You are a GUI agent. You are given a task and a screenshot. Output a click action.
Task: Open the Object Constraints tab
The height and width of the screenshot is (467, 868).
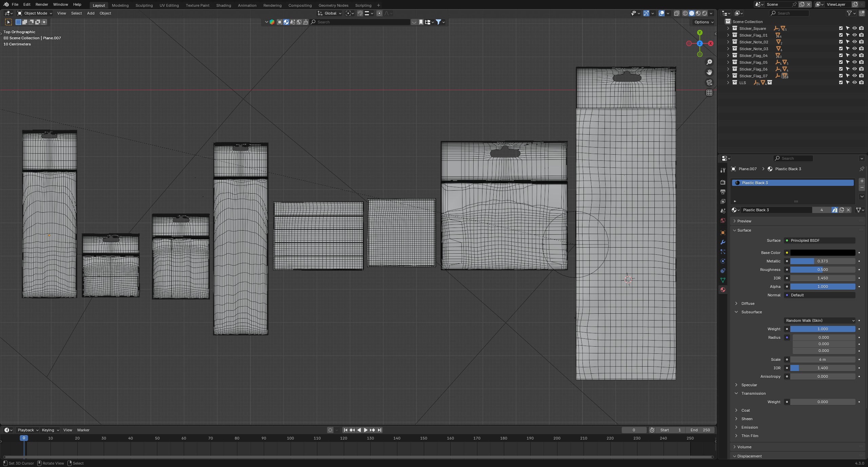(x=723, y=271)
